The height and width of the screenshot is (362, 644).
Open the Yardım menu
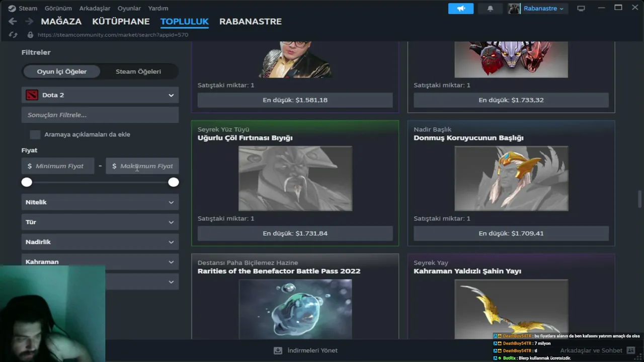[x=158, y=8]
